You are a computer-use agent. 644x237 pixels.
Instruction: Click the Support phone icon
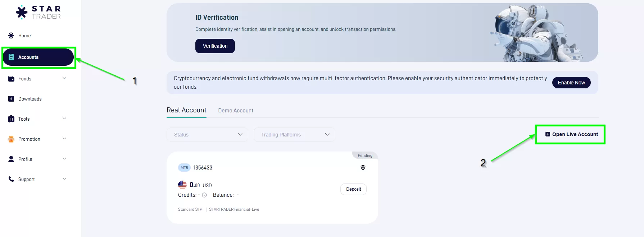[11, 179]
